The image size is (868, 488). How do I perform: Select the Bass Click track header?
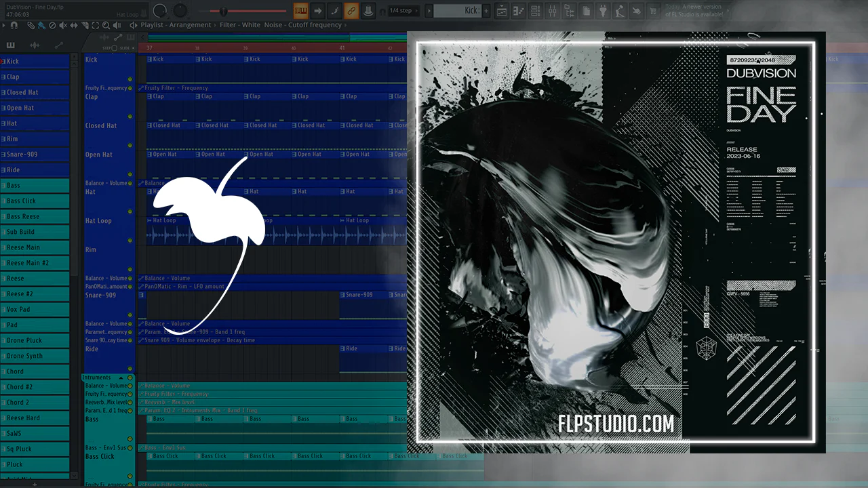coord(109,466)
